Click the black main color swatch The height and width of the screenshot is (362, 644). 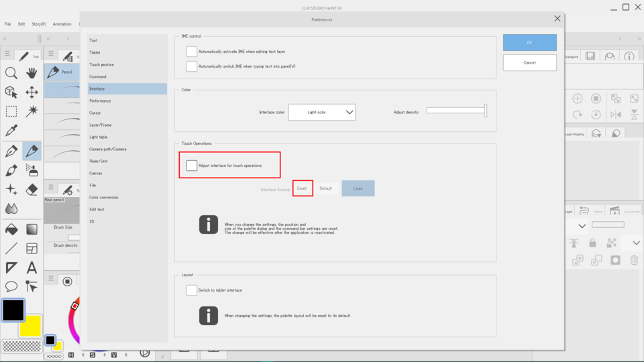click(x=13, y=310)
